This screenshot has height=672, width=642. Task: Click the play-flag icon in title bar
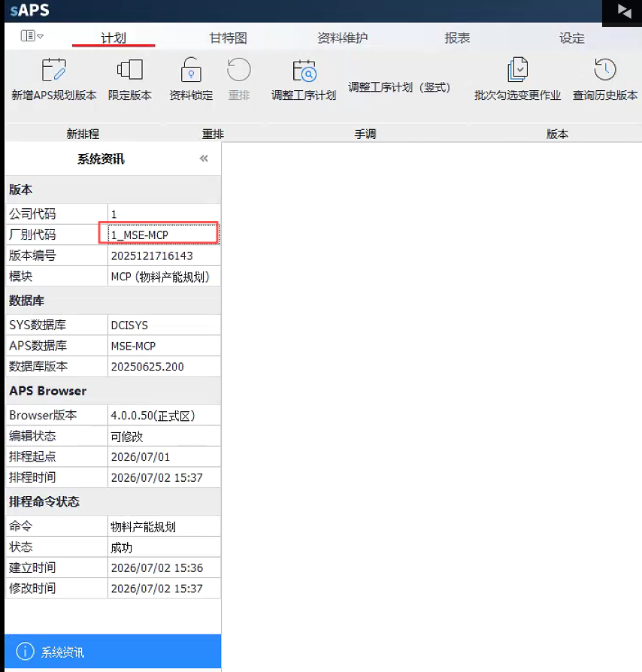click(x=623, y=11)
